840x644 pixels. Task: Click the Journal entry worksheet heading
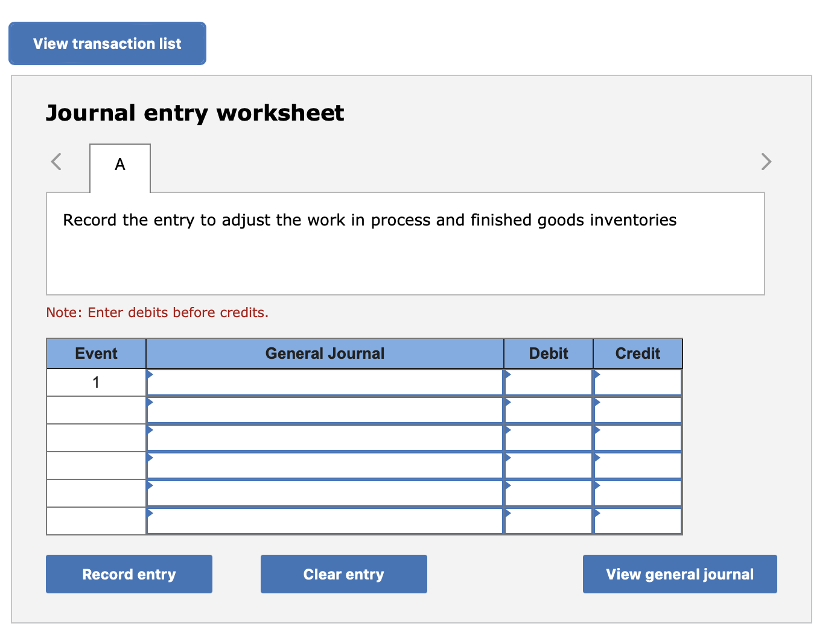click(194, 113)
